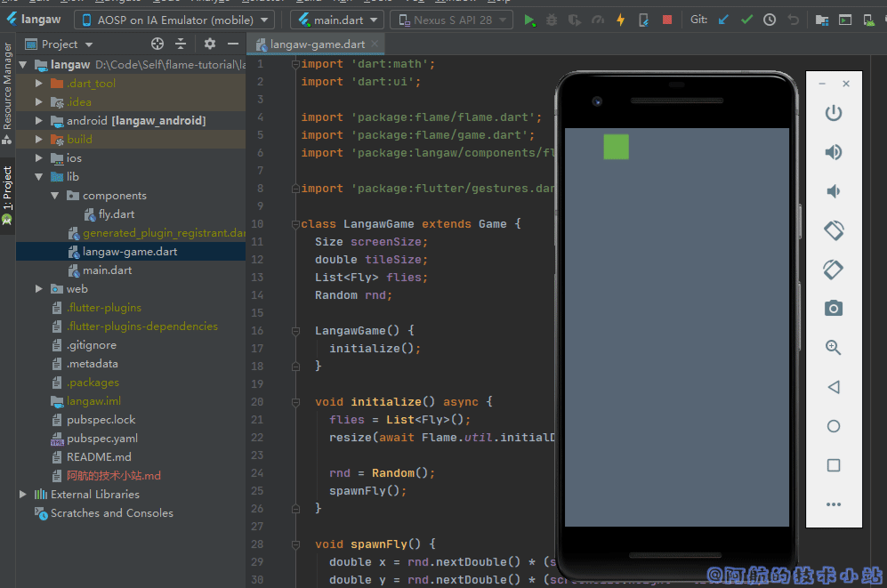The width and height of the screenshot is (887, 588).
Task: Select pubspec.yaml in the project tree
Action: 101,439
